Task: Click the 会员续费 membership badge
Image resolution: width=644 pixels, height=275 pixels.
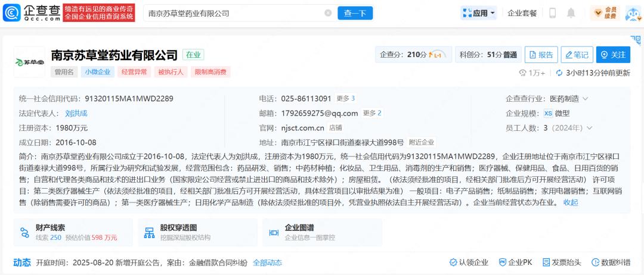Action: 605,12
